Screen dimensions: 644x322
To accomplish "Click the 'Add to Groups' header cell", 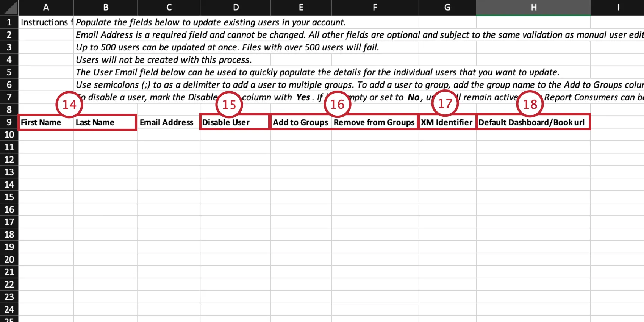I will (x=301, y=122).
